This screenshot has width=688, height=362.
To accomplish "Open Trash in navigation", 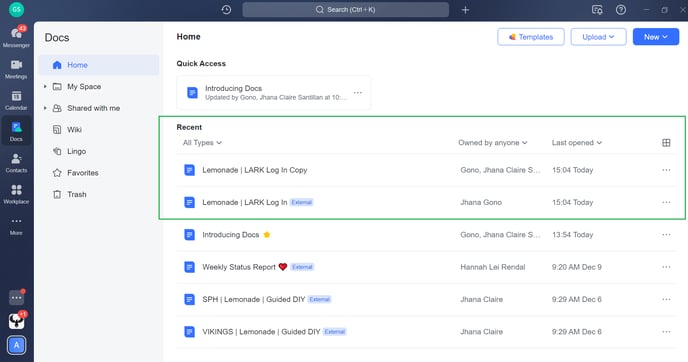I will click(76, 194).
